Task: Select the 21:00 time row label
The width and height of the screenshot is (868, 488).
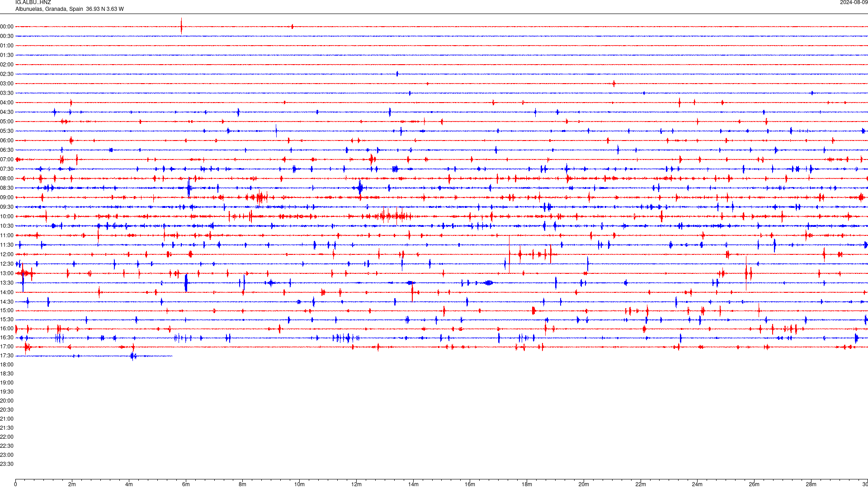Action: click(x=7, y=419)
